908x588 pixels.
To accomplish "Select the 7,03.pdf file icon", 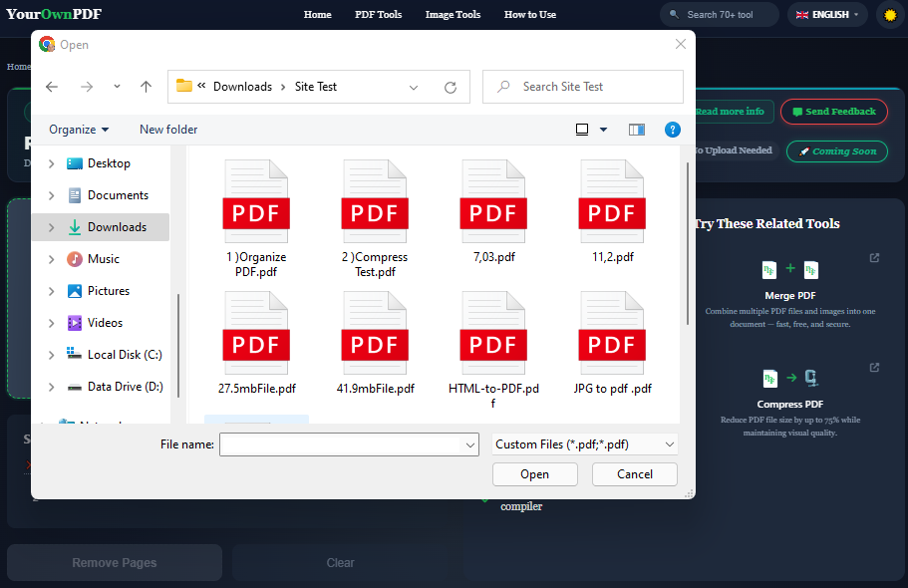I will click(493, 201).
